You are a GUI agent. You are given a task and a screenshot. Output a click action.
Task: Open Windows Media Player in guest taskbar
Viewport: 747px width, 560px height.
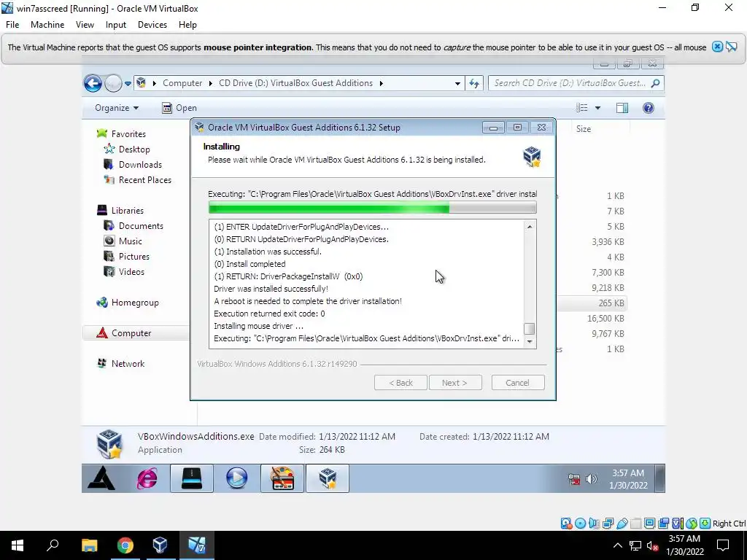237,478
